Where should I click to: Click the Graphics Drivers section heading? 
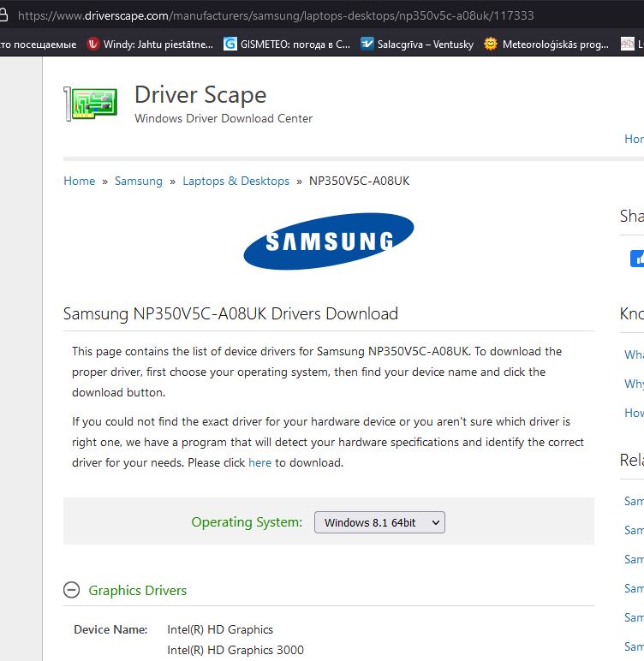[138, 590]
